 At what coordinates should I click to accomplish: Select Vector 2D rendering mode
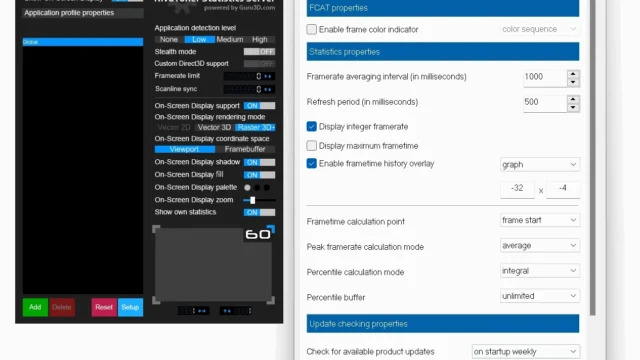click(x=174, y=127)
